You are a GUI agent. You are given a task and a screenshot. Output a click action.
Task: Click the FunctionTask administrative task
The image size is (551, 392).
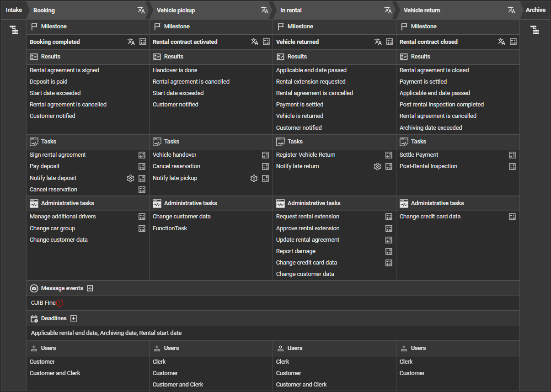[170, 228]
